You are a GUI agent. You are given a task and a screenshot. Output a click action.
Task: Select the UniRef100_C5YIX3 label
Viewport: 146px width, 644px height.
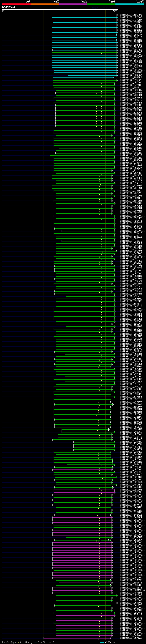131,638
